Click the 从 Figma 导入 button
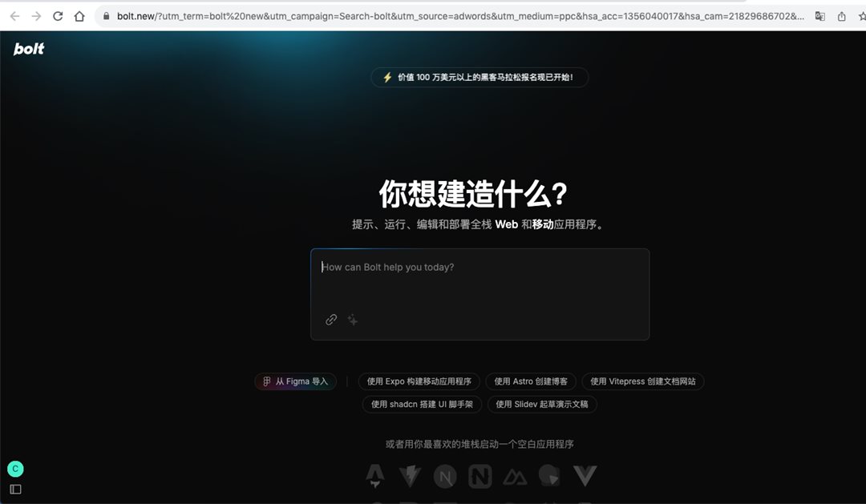Screen dimensions: 866x504 [295, 381]
